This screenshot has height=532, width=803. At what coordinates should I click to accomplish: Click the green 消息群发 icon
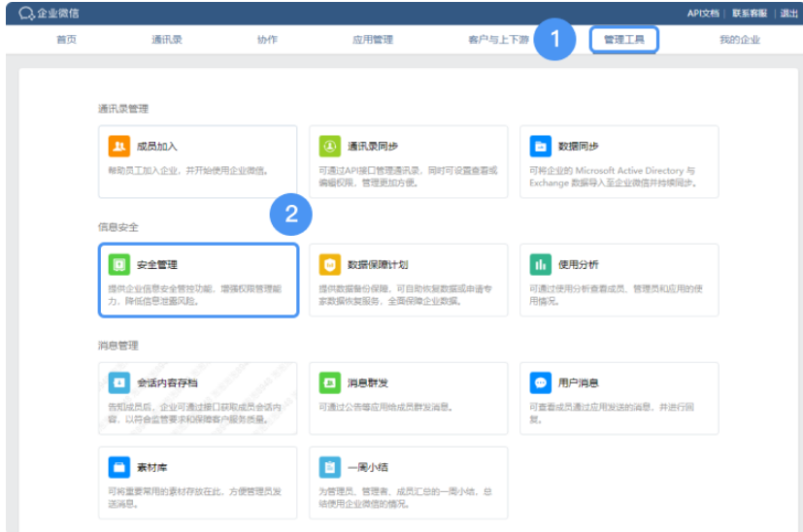coord(329,382)
